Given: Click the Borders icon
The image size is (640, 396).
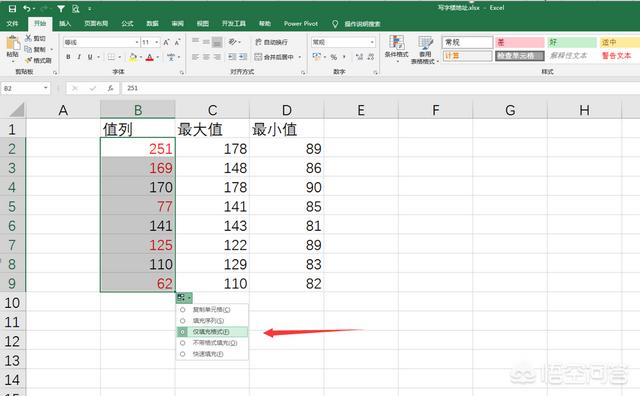Looking at the screenshot, I should [111, 57].
